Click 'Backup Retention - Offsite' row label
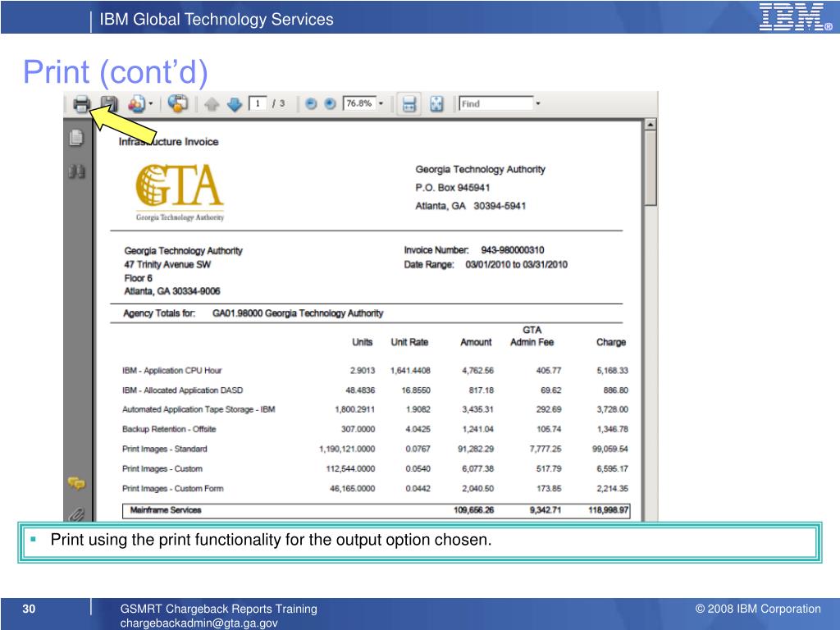840x630 pixels. (x=169, y=429)
